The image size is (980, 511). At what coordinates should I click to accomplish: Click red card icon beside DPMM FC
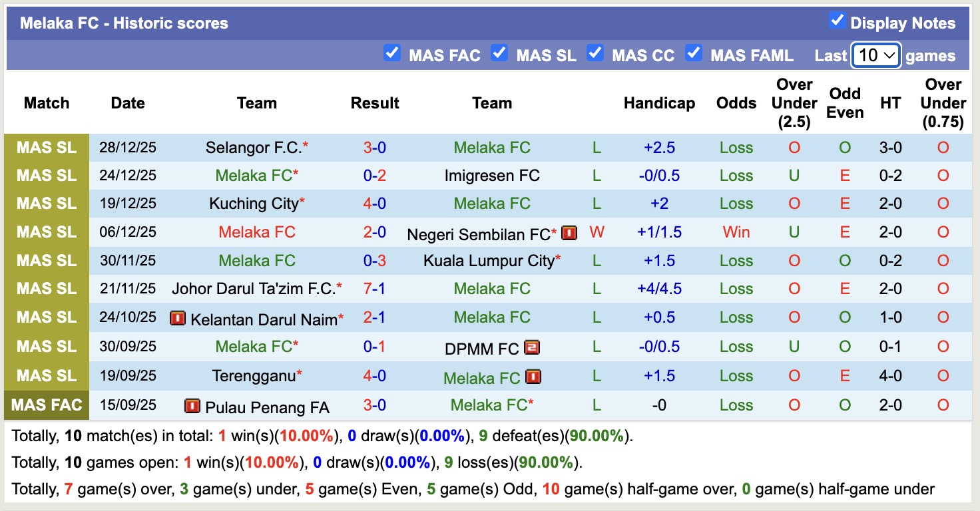[531, 347]
